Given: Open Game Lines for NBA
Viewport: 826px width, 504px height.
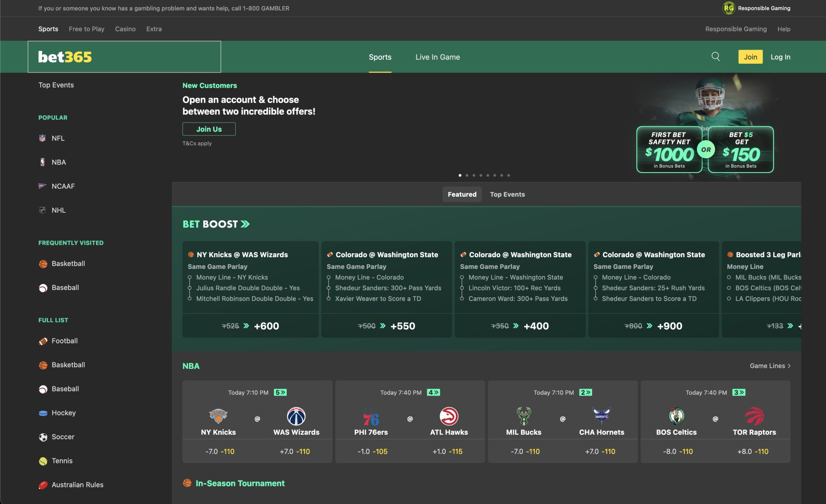Looking at the screenshot, I should click(769, 366).
